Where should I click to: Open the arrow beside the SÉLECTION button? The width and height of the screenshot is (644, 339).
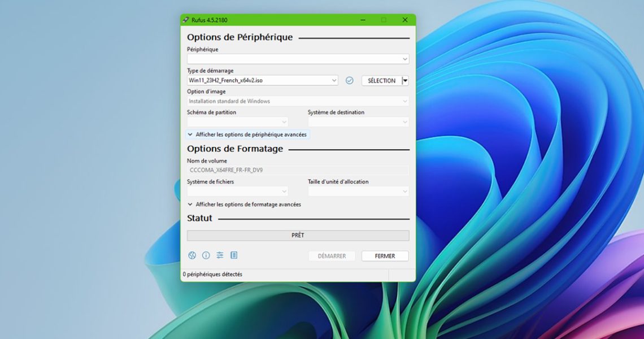pos(405,81)
